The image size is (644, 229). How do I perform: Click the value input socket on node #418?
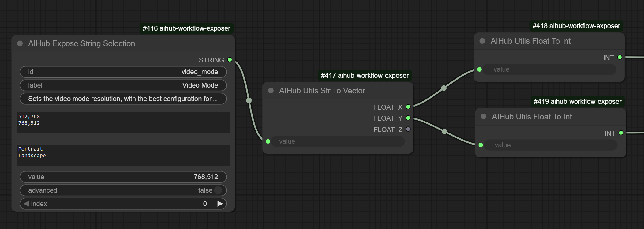tap(480, 69)
